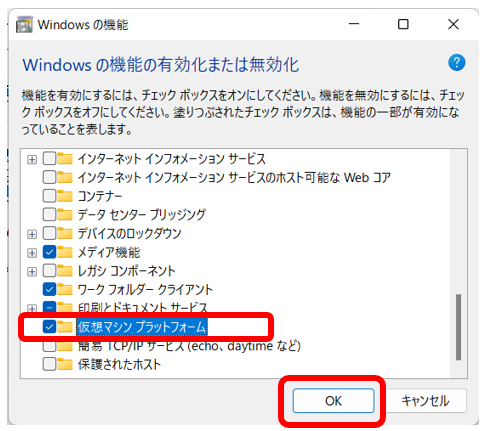Select 印刷とドキュメント サービス label
Image resolution: width=488 pixels, height=431 pixels.
click(142, 307)
